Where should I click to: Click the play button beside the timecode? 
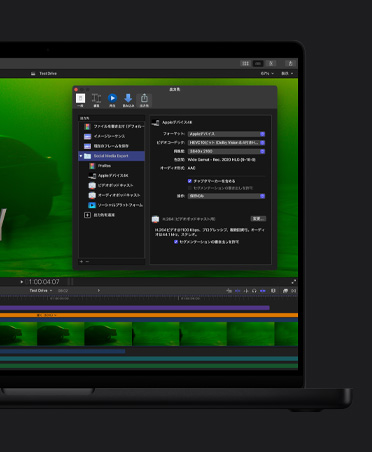[x=22, y=282]
